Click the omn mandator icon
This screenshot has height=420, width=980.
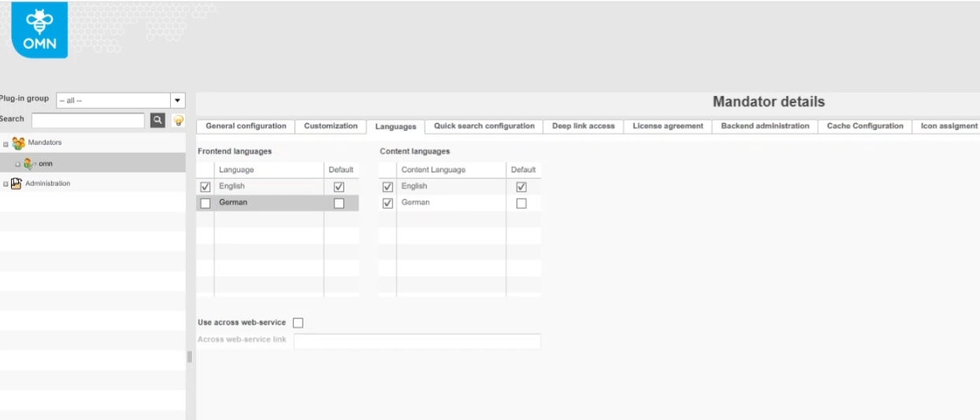(x=30, y=164)
